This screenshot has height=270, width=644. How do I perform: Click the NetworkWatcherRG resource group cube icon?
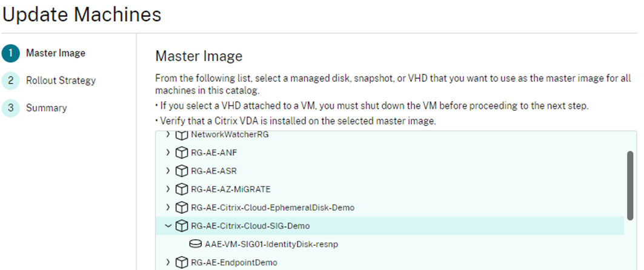coord(181,134)
